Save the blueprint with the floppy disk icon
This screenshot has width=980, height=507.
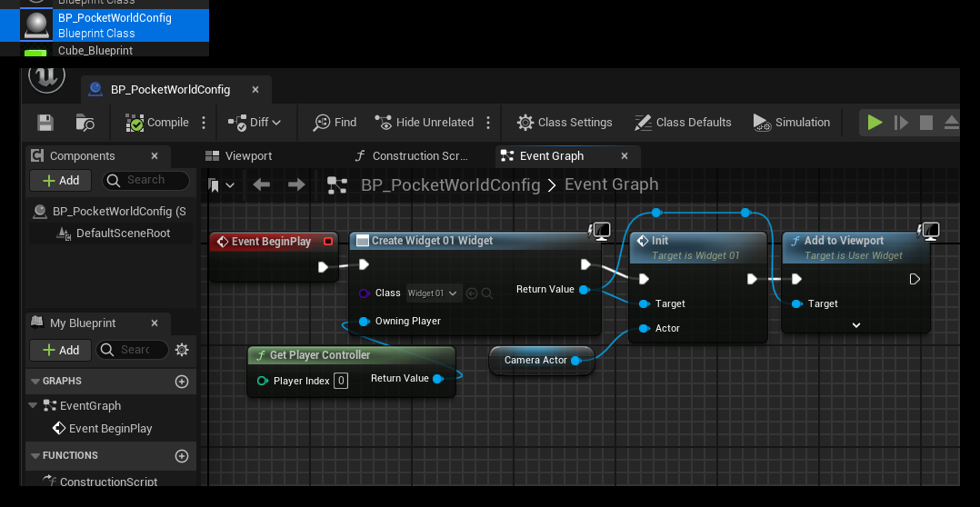(x=45, y=123)
